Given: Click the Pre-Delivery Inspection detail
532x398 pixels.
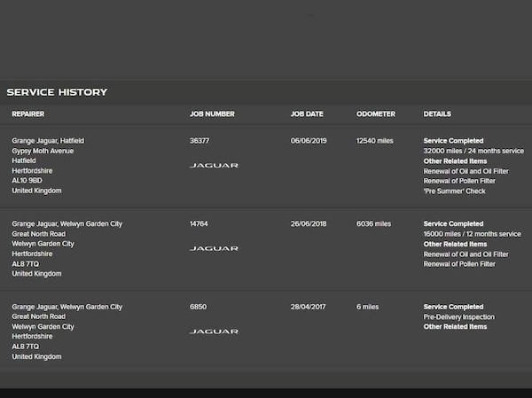Looking at the screenshot, I should tap(459, 317).
